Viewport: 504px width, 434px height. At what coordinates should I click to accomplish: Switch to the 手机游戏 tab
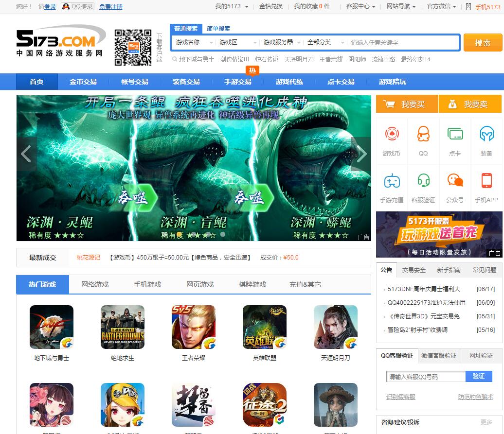(147, 284)
